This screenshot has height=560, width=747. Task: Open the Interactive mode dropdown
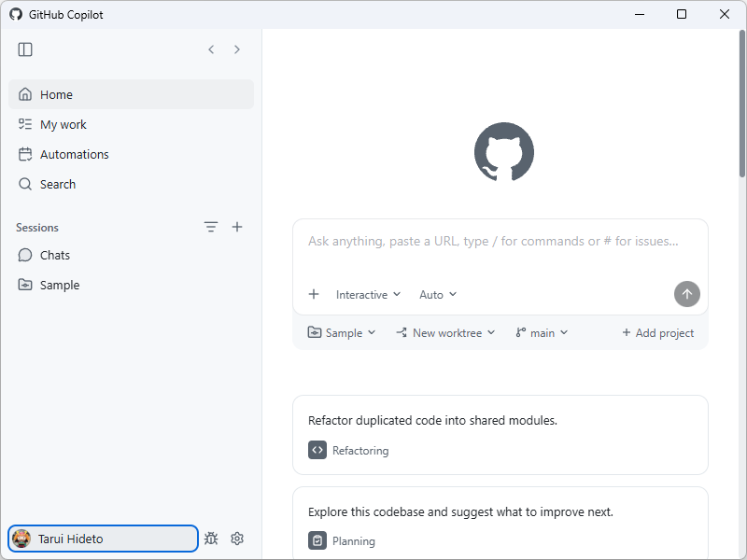tap(368, 295)
